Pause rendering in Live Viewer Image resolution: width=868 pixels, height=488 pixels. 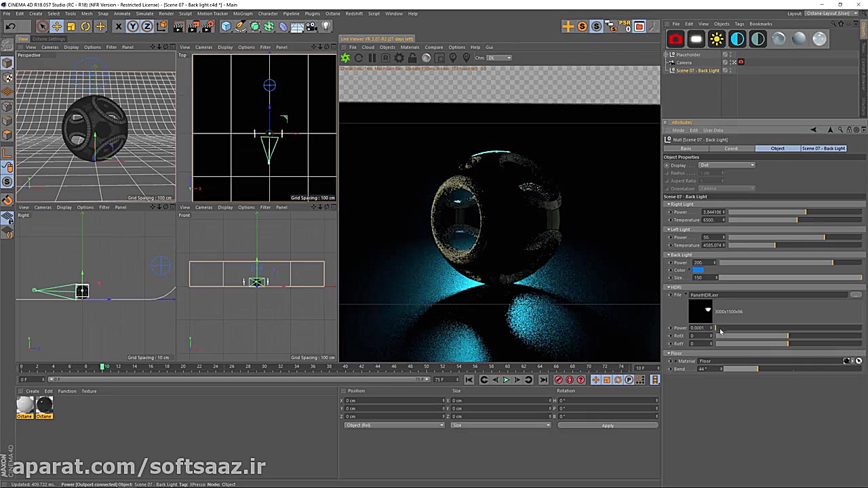tap(372, 58)
